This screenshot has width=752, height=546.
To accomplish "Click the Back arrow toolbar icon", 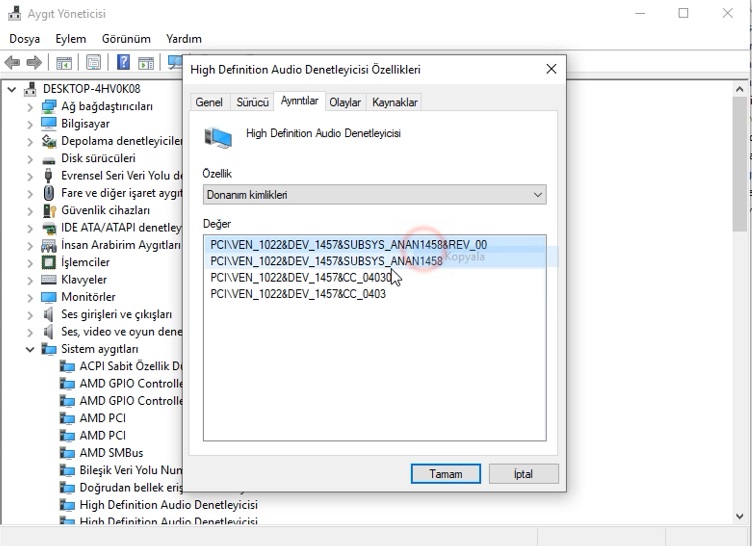I will point(12,62).
